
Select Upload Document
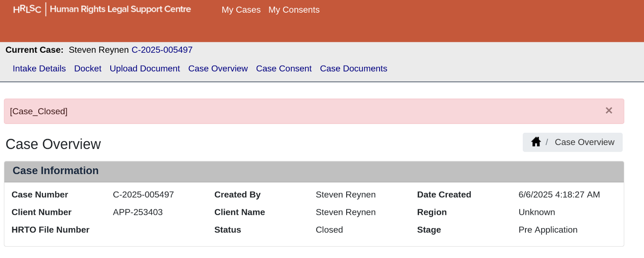(x=145, y=69)
